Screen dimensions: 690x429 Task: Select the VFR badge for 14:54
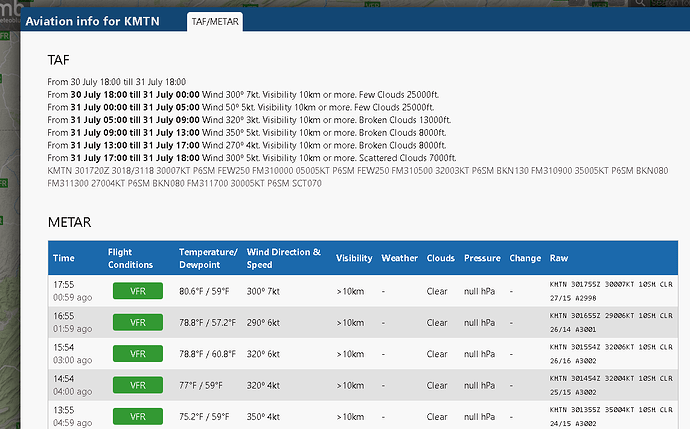click(x=138, y=385)
